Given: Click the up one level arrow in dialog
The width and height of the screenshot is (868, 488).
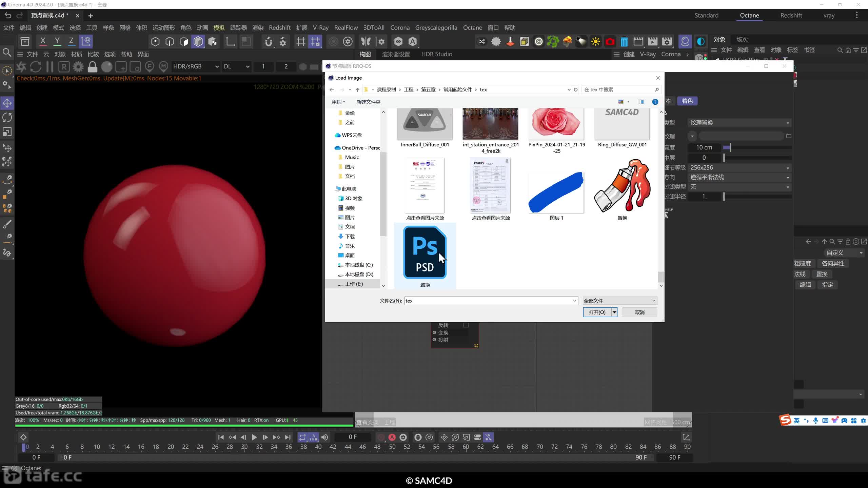Looking at the screenshot, I should [357, 89].
